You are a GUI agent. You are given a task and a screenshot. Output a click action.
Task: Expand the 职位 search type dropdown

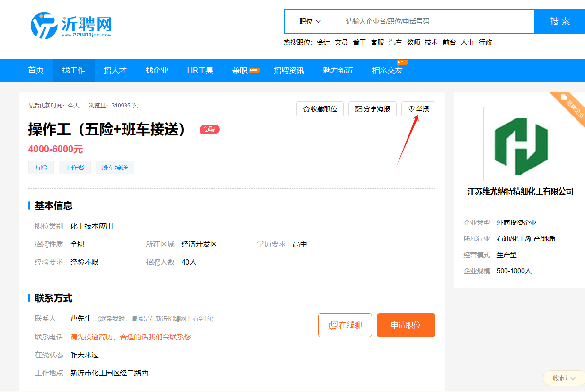click(x=310, y=21)
